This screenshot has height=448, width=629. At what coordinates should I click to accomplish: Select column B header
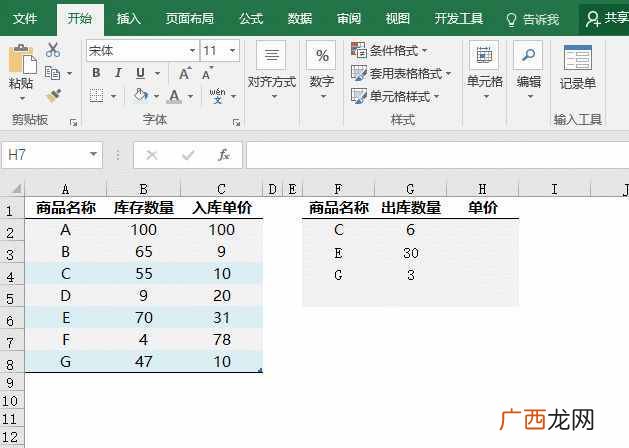144,189
